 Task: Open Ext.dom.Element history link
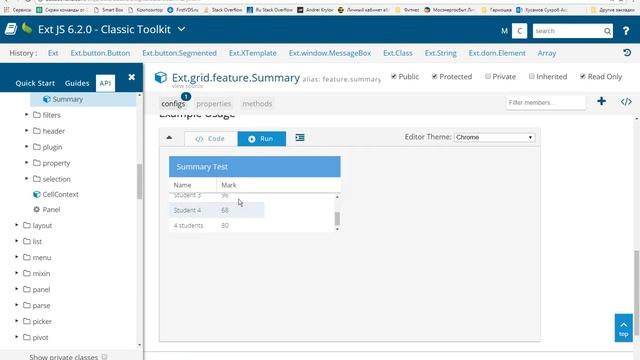point(497,53)
